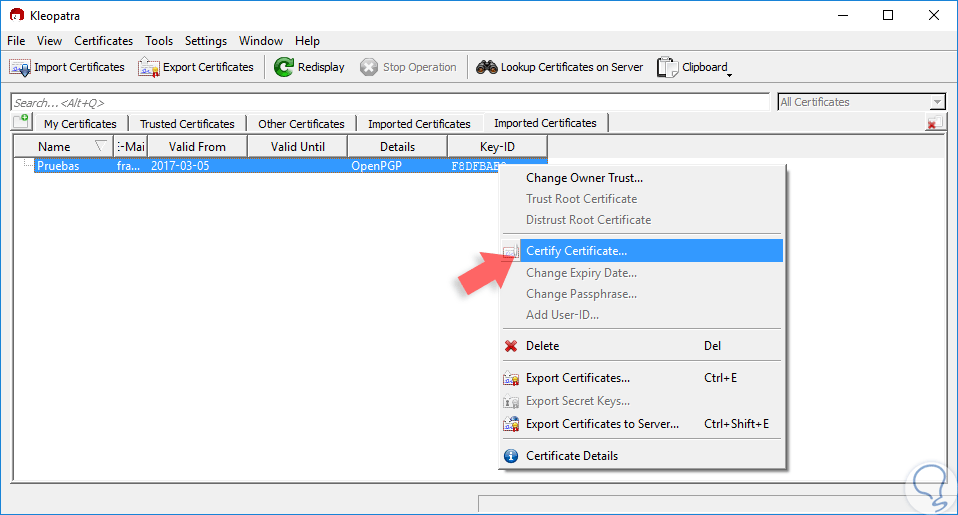Click the Certify Certificate menu icon
The image size is (958, 515).
pos(511,251)
